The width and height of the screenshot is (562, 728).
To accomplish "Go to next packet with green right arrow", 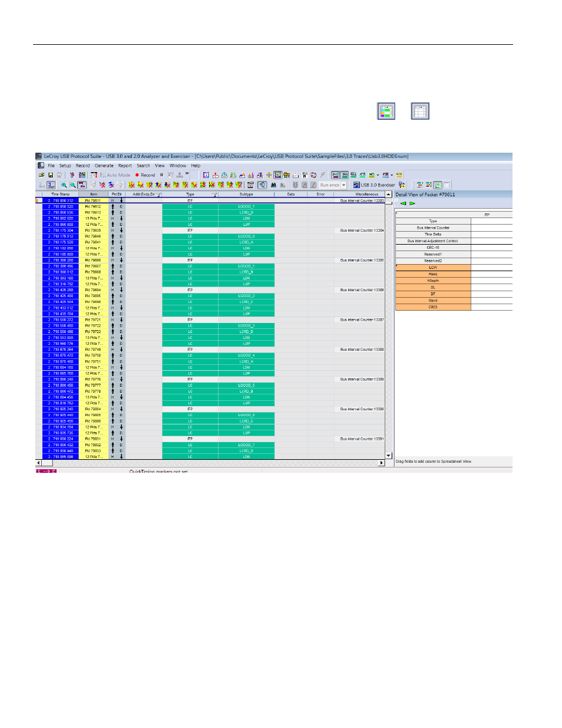I will coord(412,203).
